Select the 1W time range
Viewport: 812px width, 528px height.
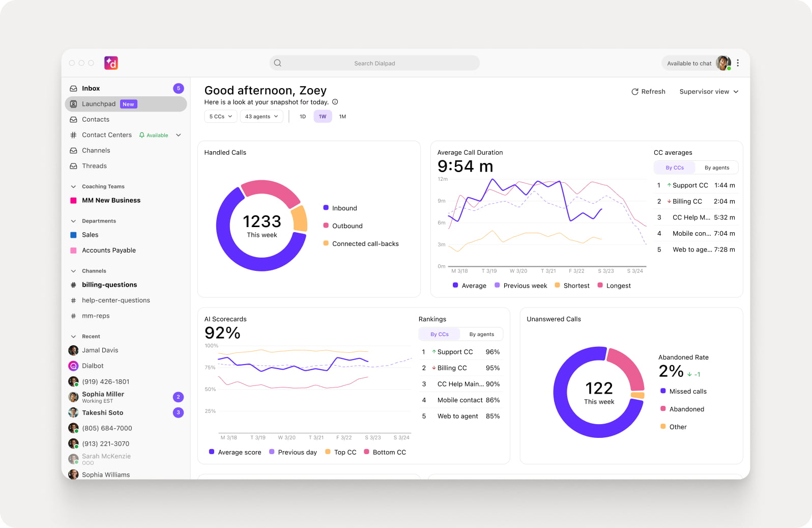point(323,117)
